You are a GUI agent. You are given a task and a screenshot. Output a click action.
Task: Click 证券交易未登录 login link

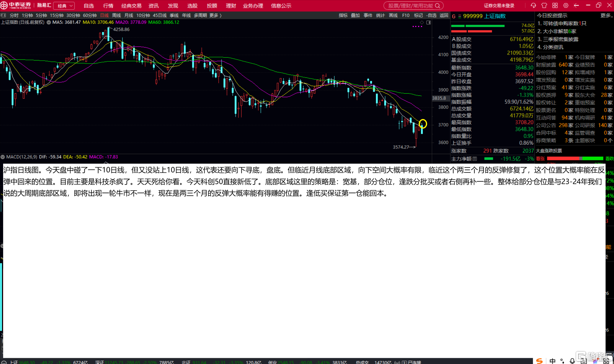[499, 6]
